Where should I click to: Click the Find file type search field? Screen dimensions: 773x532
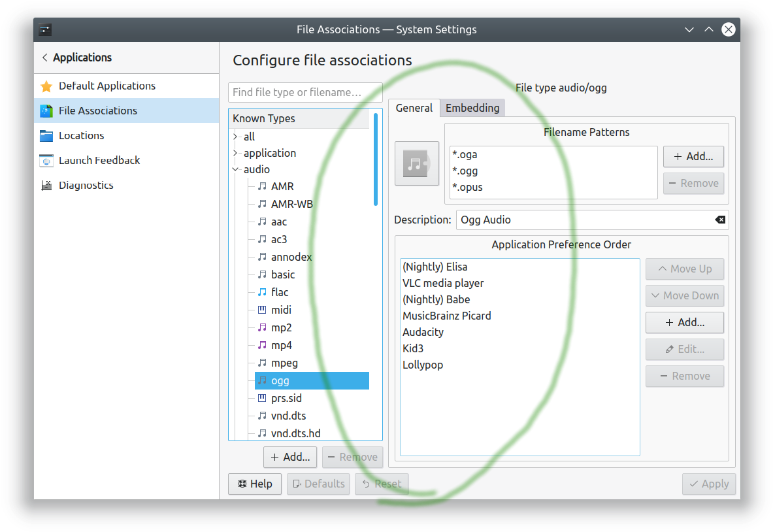click(x=305, y=93)
